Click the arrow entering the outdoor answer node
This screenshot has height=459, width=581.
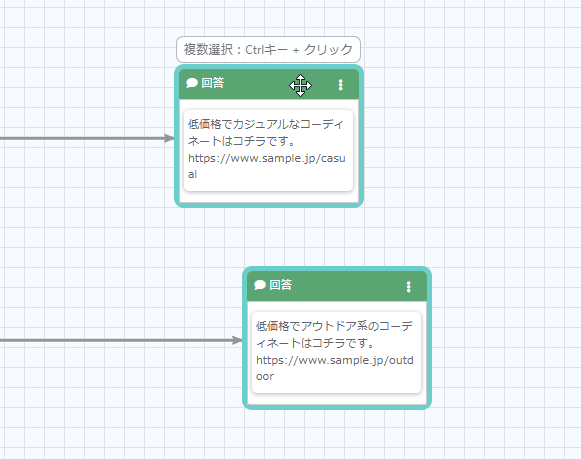pyautogui.click(x=237, y=340)
